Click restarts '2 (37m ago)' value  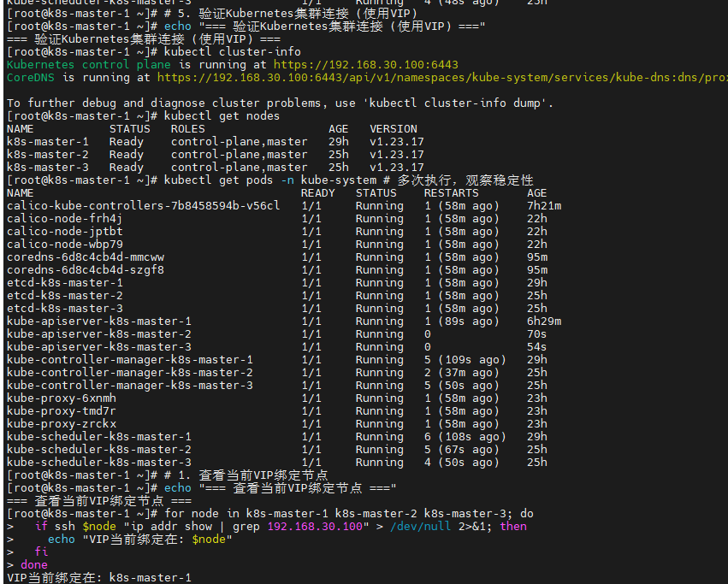click(x=461, y=373)
